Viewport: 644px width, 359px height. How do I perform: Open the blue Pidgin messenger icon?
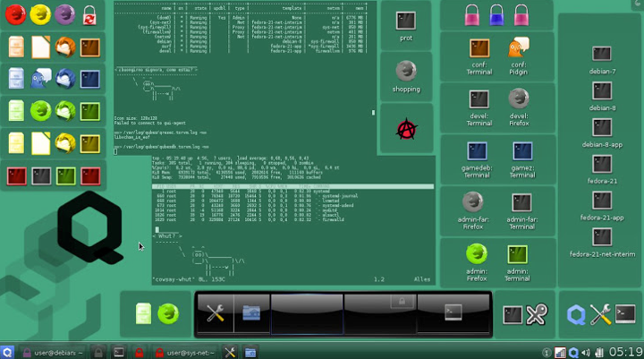point(40,79)
